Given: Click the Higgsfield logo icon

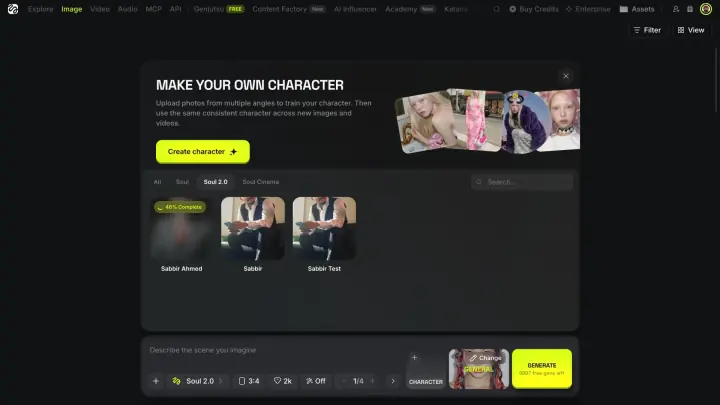Looking at the screenshot, I should click(13, 9).
